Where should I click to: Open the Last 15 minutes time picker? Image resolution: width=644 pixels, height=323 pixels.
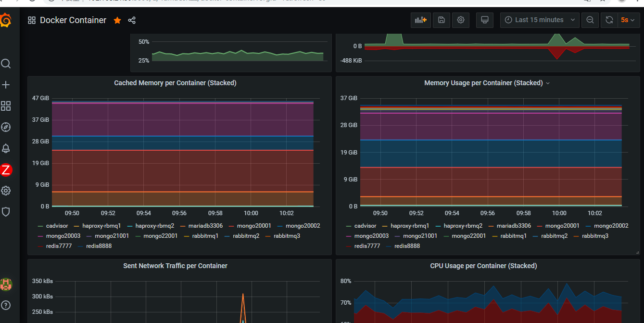click(x=539, y=20)
